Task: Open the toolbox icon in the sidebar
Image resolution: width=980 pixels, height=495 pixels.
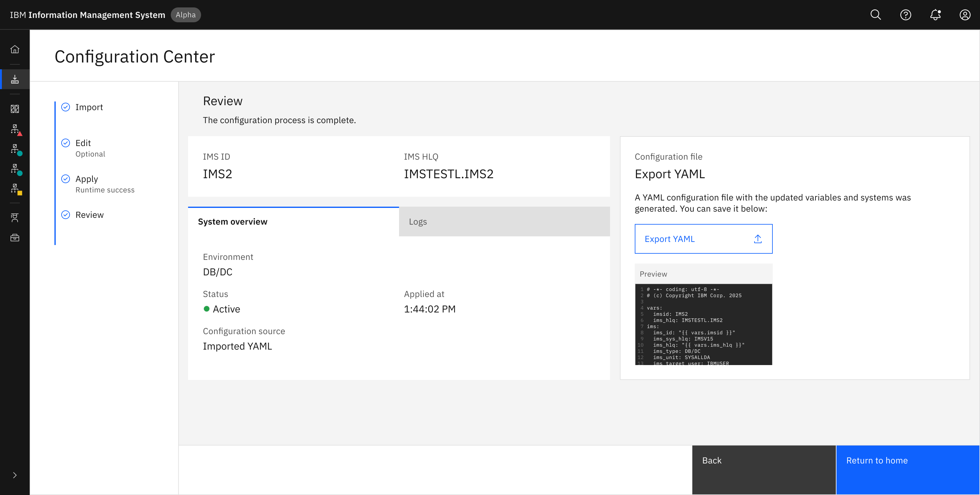Action: click(15, 238)
